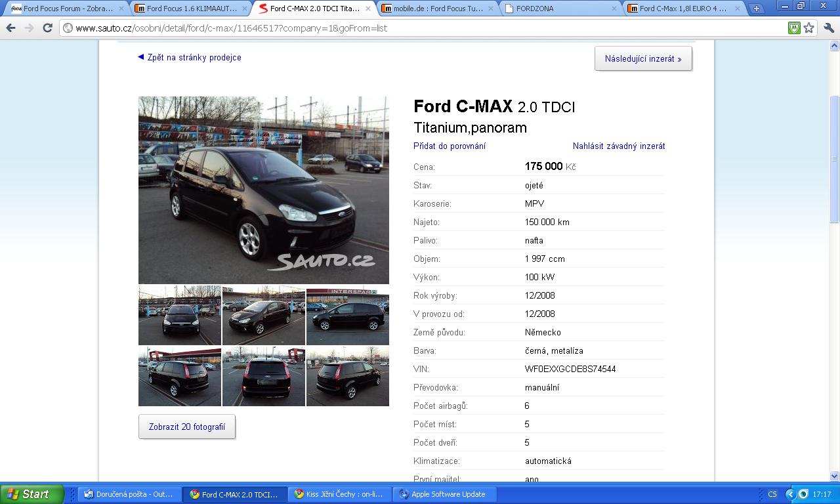This screenshot has height=504, width=840.
Task: Open the Chrome wrench settings menu
Action: 828,28
